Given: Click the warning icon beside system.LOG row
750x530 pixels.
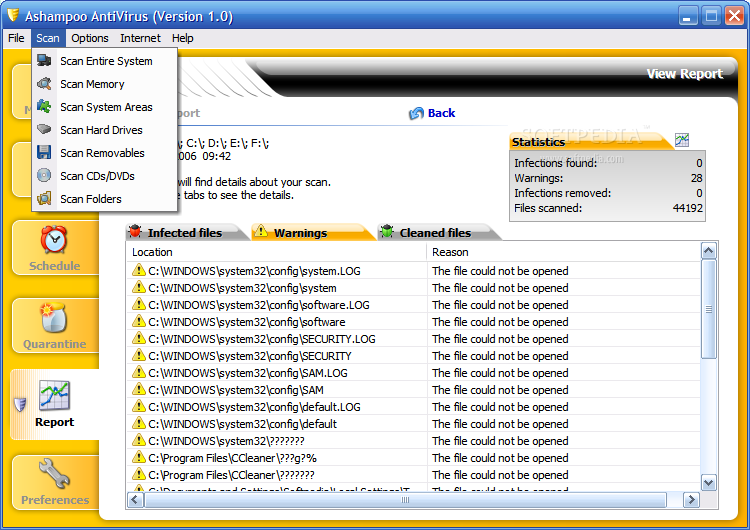Looking at the screenshot, I should pyautogui.click(x=138, y=270).
